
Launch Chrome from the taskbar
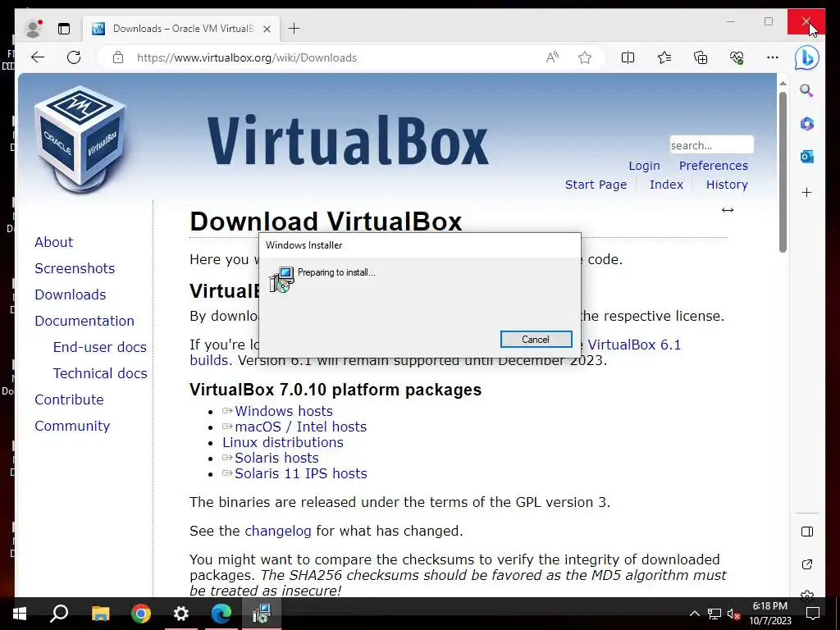pos(141,614)
